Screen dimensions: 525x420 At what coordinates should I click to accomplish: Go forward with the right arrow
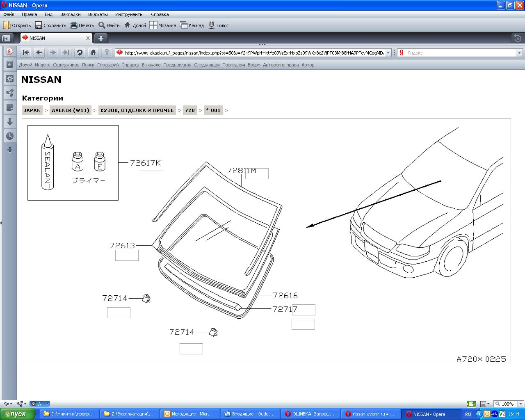pyautogui.click(x=52, y=52)
